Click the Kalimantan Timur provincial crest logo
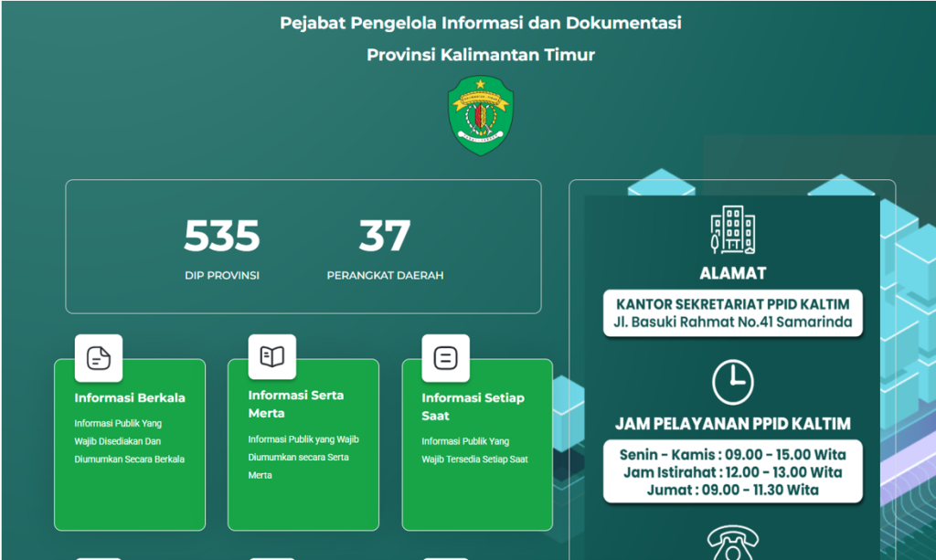The image size is (936, 560). [x=478, y=115]
